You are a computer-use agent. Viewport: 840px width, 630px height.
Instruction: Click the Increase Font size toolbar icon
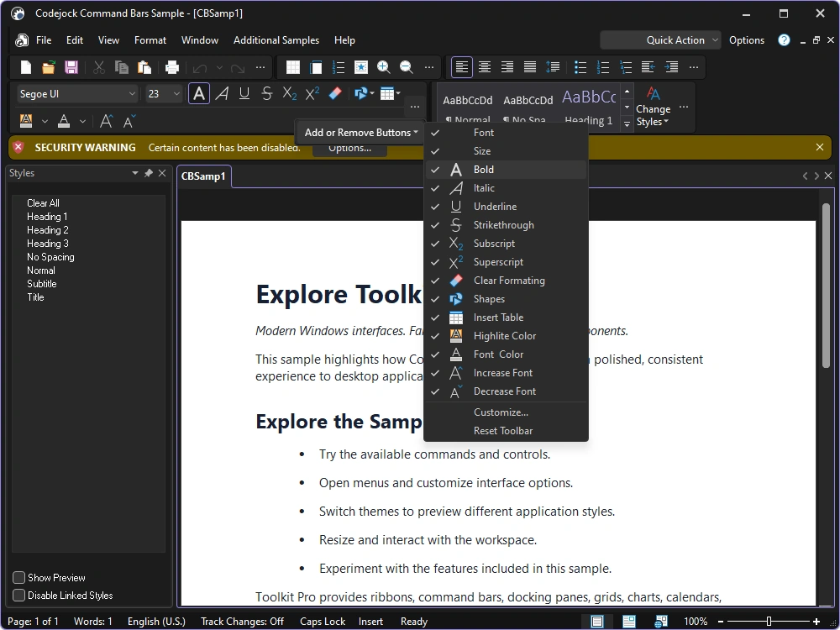point(106,122)
